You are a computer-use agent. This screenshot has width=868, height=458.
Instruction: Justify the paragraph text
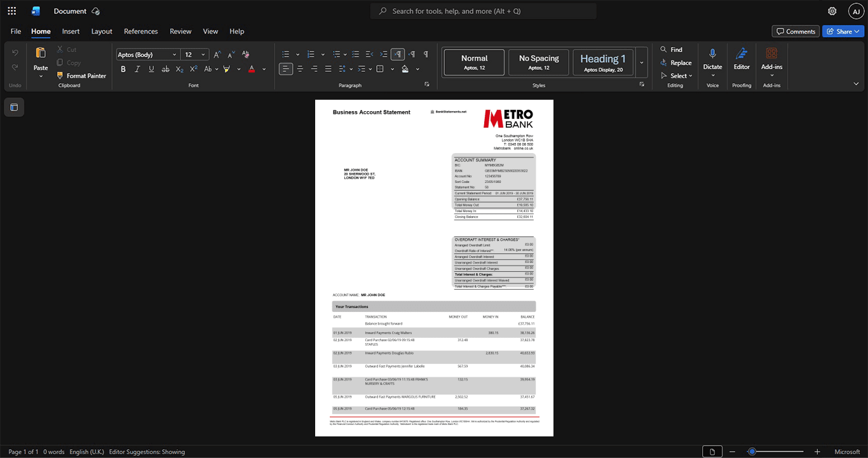click(328, 69)
